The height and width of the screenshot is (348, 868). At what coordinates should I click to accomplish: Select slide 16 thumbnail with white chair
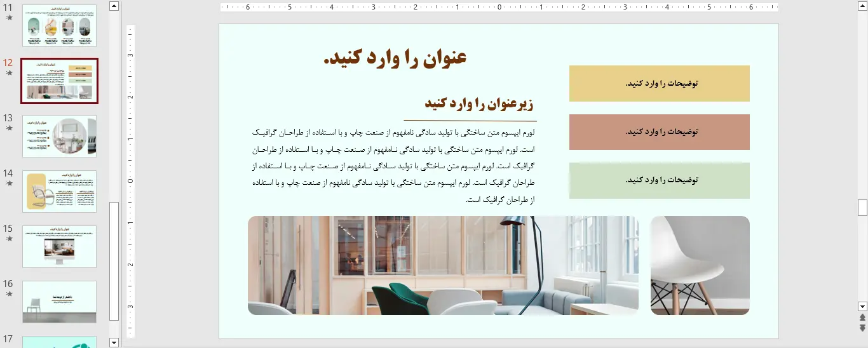click(x=60, y=302)
